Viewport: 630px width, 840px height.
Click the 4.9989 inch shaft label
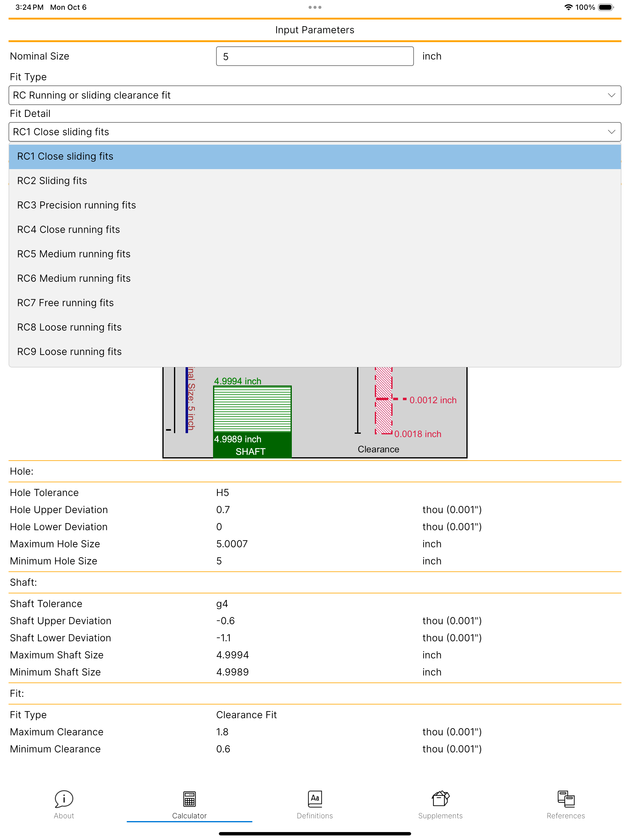pyautogui.click(x=238, y=439)
